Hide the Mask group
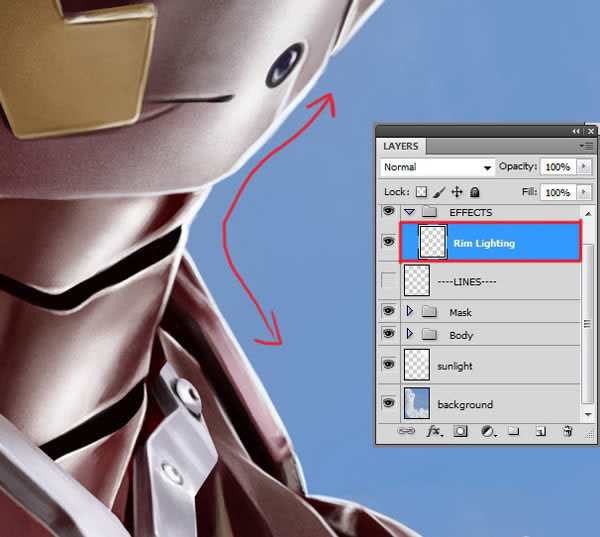Viewport: 600px width, 537px height. (388, 311)
